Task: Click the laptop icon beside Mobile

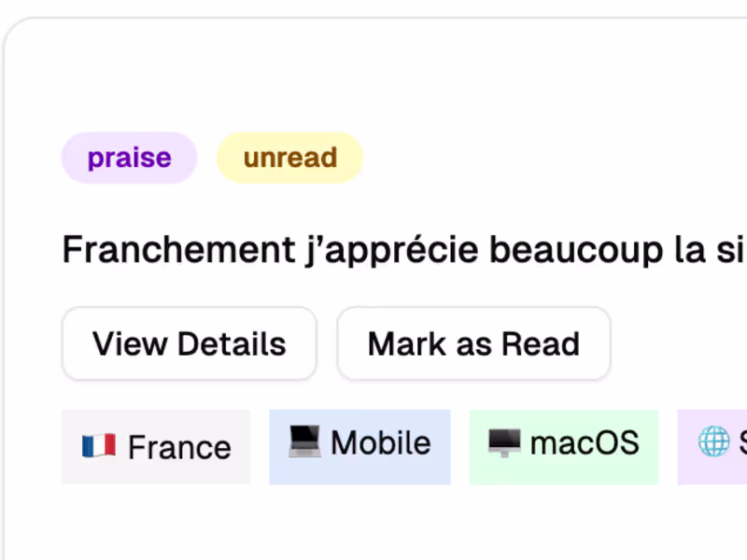Action: (305, 441)
